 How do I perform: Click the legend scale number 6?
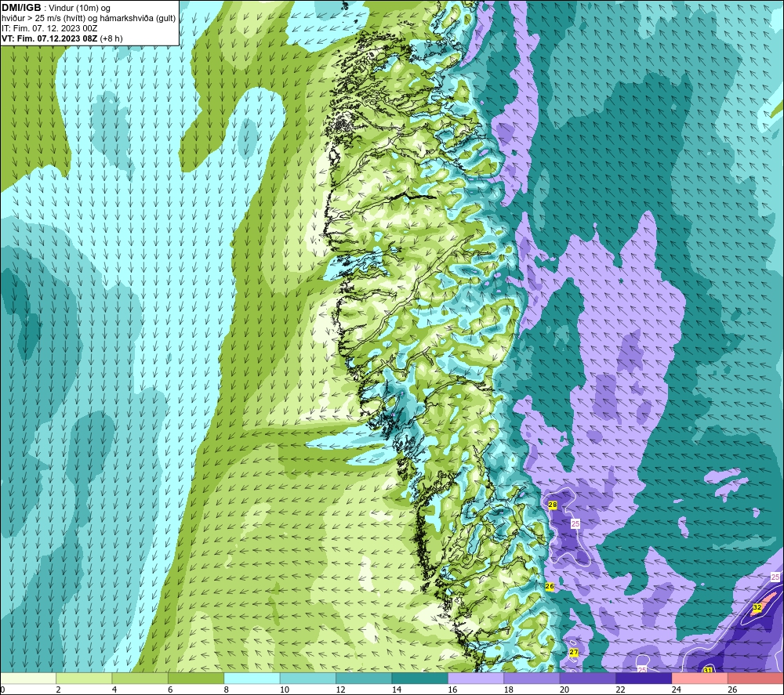170,690
